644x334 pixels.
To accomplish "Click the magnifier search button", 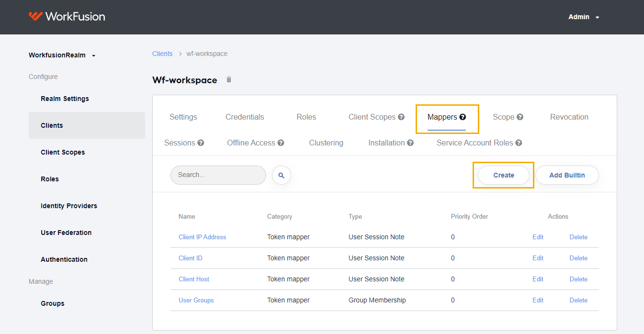I will [x=282, y=175].
